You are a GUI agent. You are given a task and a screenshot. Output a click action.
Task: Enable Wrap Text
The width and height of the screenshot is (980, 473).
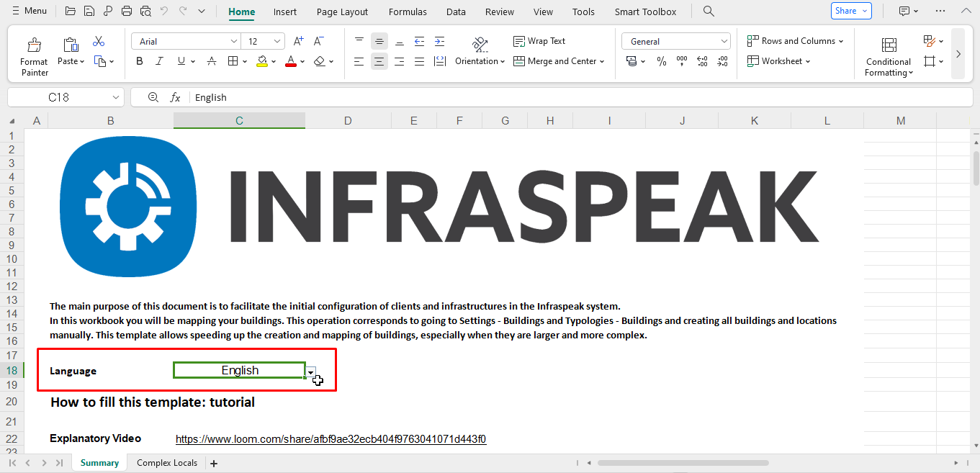click(539, 41)
